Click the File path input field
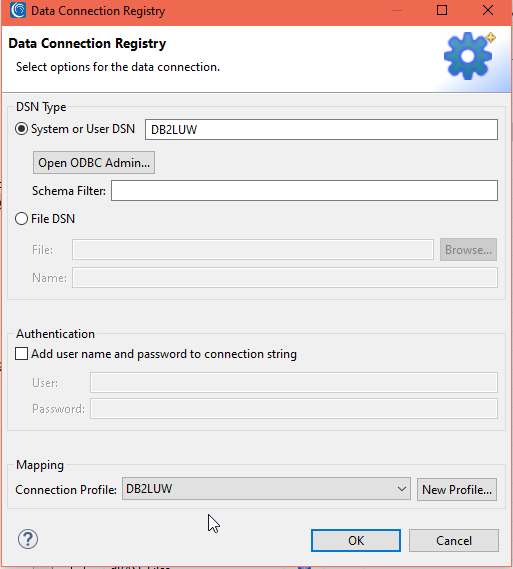This screenshot has height=569, width=513. pyautogui.click(x=253, y=249)
